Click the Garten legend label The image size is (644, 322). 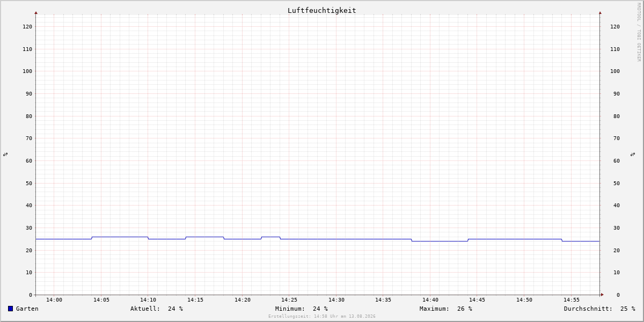coord(27,309)
